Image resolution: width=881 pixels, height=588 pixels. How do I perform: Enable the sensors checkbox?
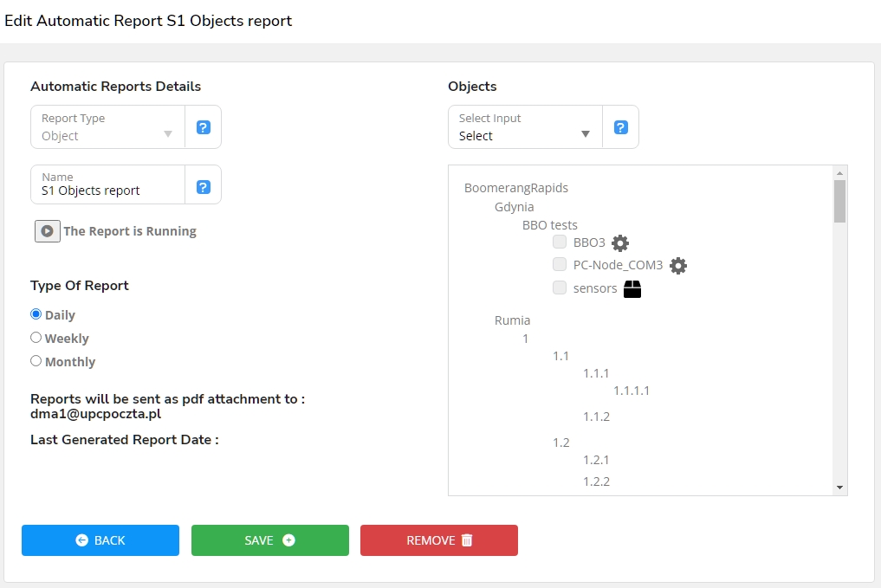pos(560,288)
